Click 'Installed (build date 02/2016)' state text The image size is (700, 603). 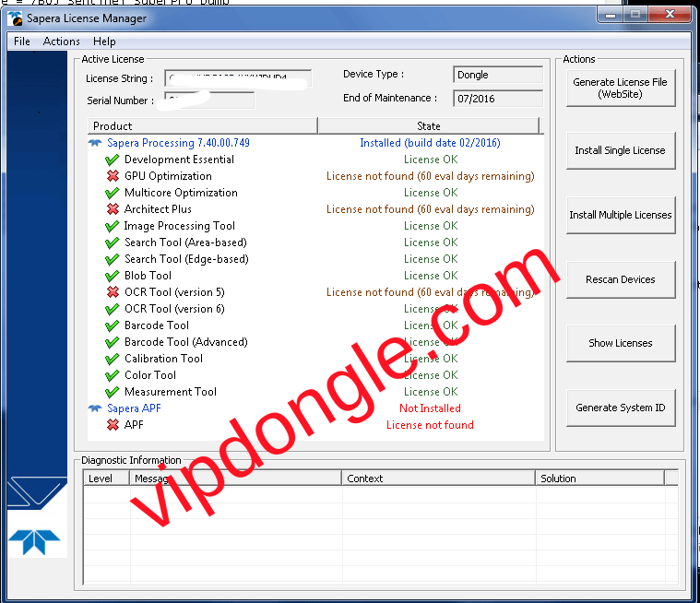click(x=430, y=143)
